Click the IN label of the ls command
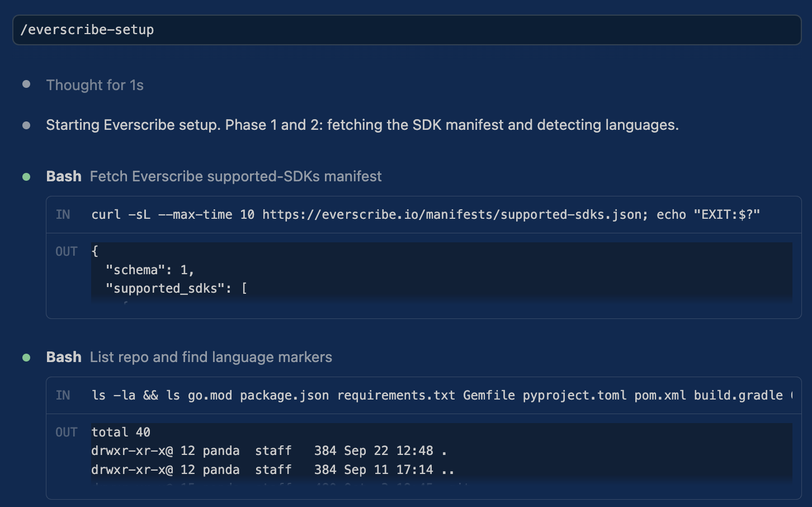The image size is (812, 507). coord(63,396)
